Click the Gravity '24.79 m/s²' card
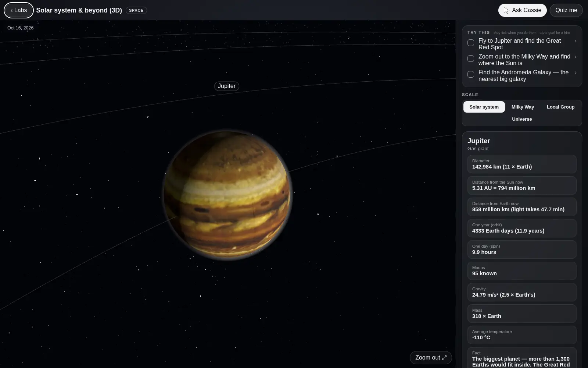 pyautogui.click(x=522, y=292)
